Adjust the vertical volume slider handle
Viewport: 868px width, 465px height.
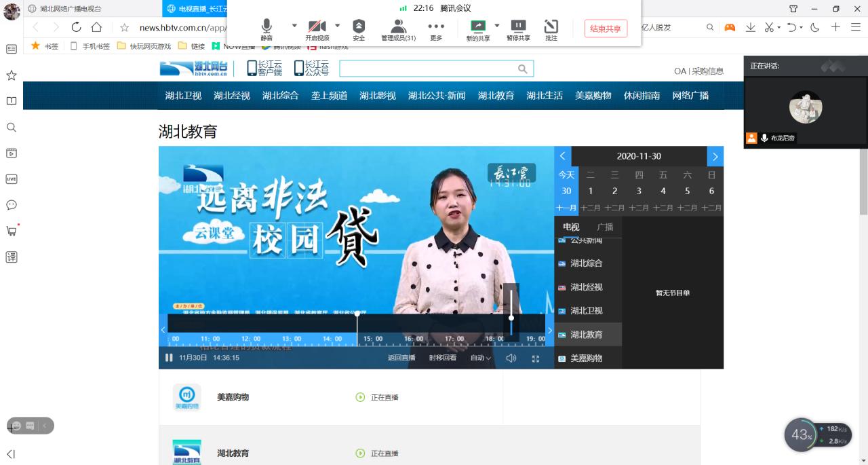click(511, 318)
